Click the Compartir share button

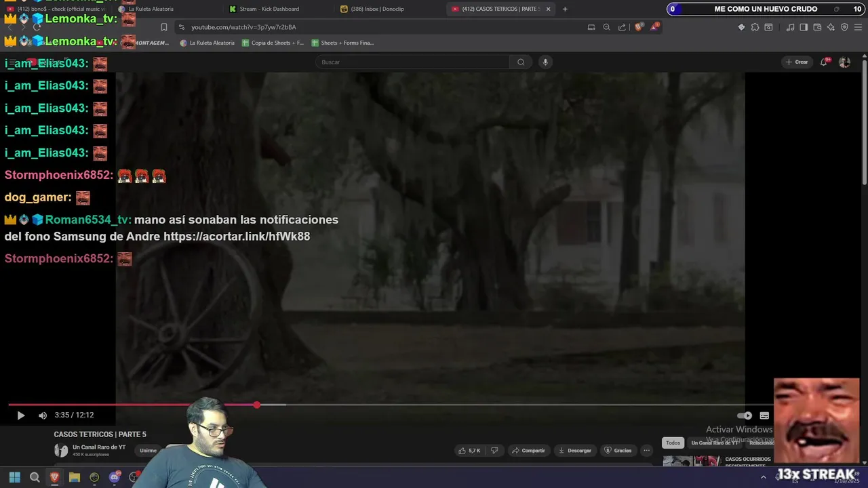[528, 451]
